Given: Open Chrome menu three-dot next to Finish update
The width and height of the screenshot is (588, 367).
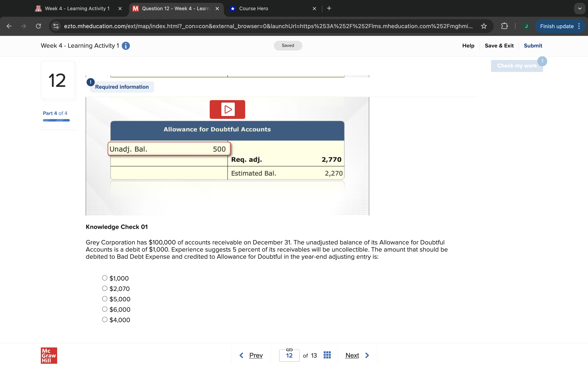Looking at the screenshot, I should 579,26.
